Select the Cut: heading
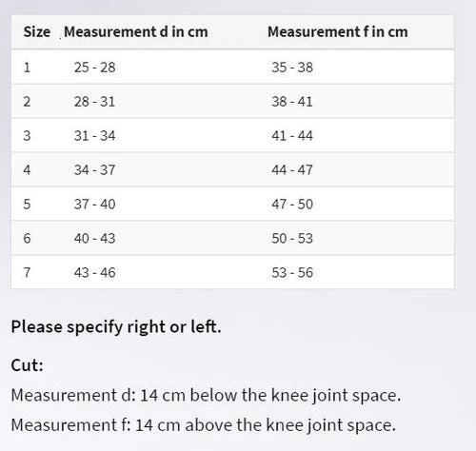Image resolution: width=476 pixels, height=451 pixels. coord(27,365)
